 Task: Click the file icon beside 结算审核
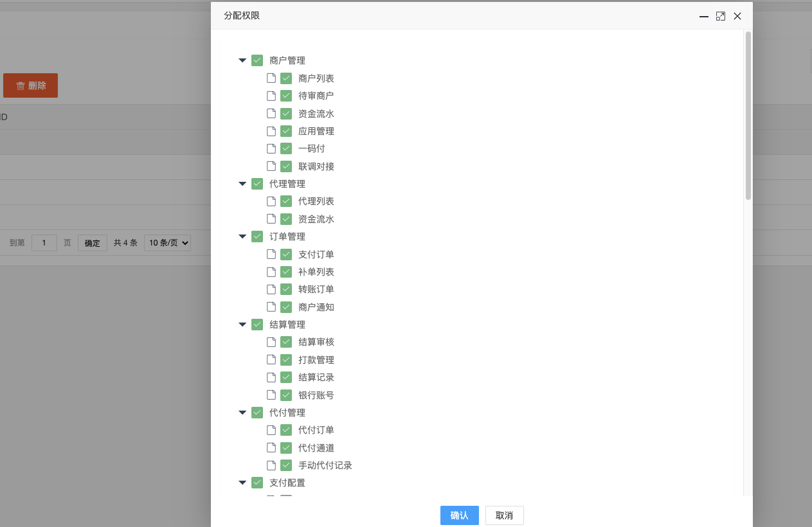coord(271,342)
